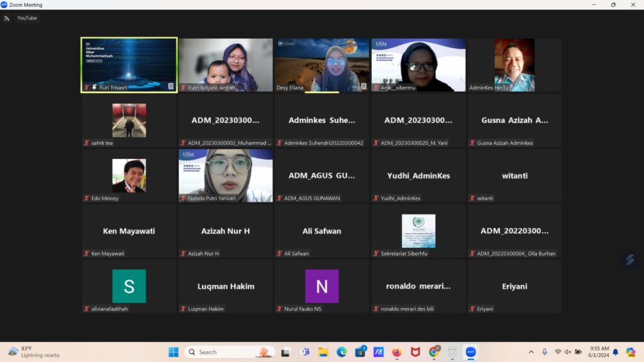Select Nabela Putri Yanuari's video tile
Image resolution: width=644 pixels, height=362 pixels.
pyautogui.click(x=225, y=175)
